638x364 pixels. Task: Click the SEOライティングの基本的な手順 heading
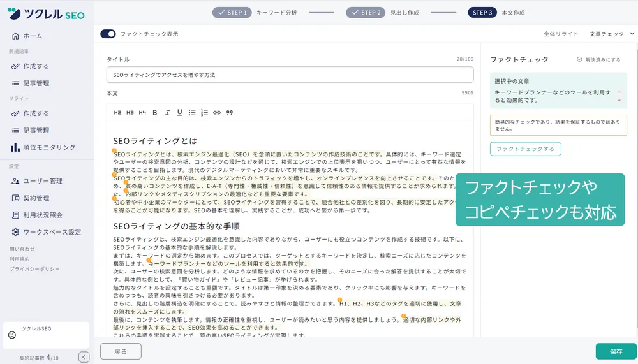click(x=176, y=226)
